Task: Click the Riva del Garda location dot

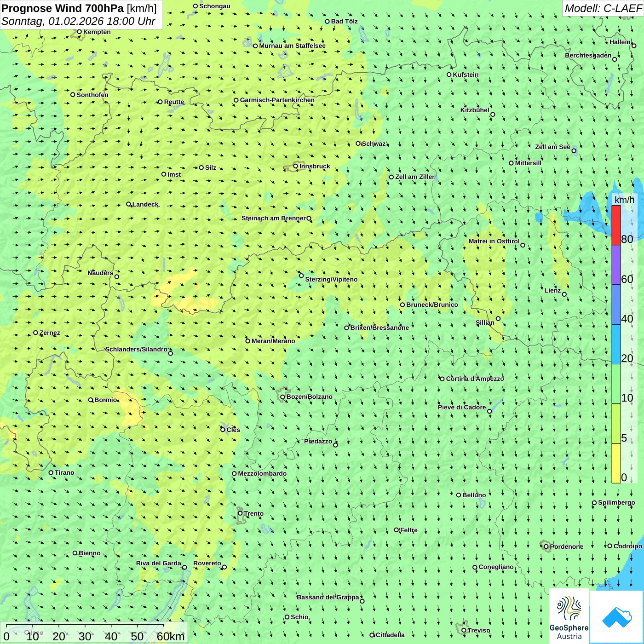Action: tap(184, 567)
